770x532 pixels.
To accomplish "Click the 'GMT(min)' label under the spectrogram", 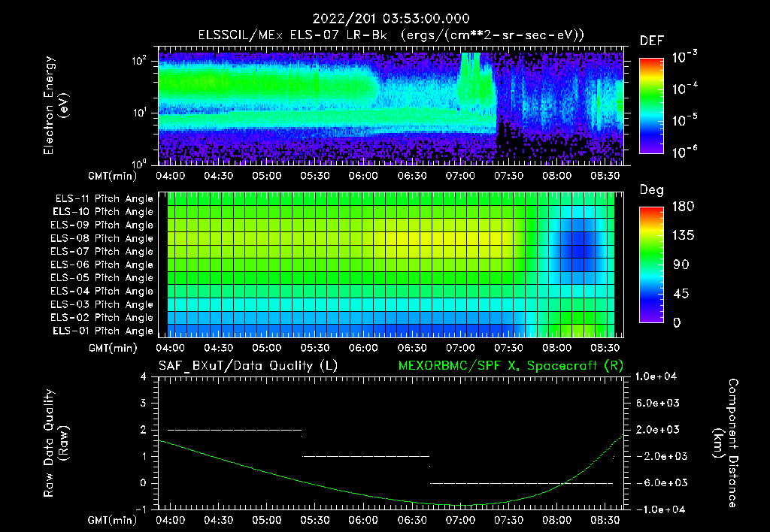I will point(113,176).
